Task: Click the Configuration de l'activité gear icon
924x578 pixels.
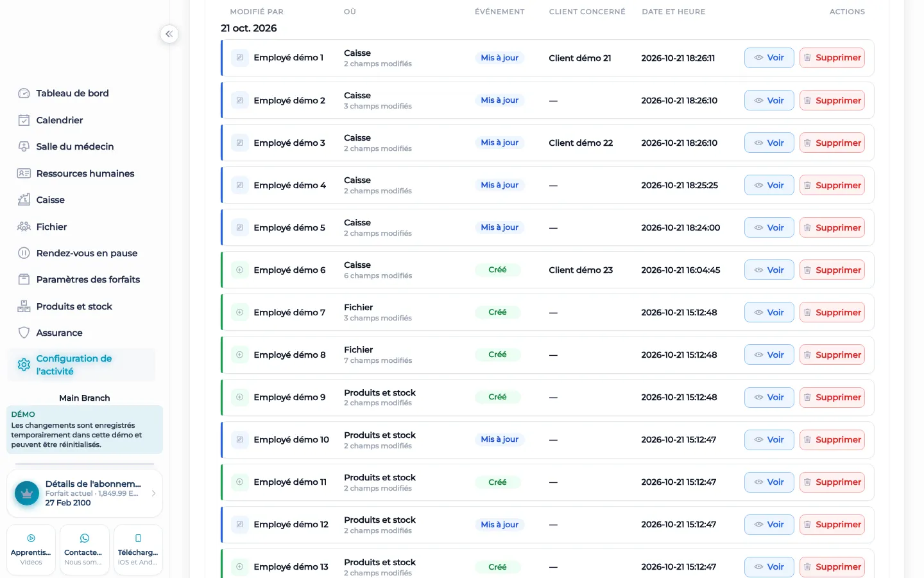Action: pyautogui.click(x=24, y=365)
